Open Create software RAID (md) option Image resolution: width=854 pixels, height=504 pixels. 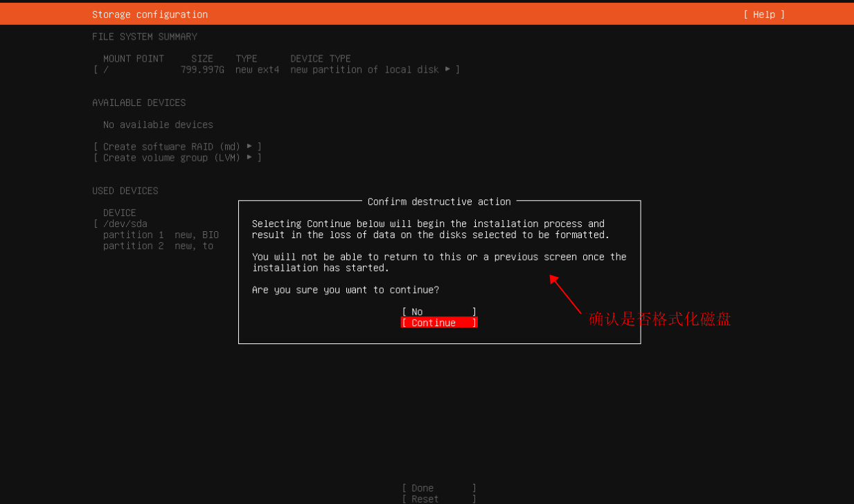coord(177,147)
